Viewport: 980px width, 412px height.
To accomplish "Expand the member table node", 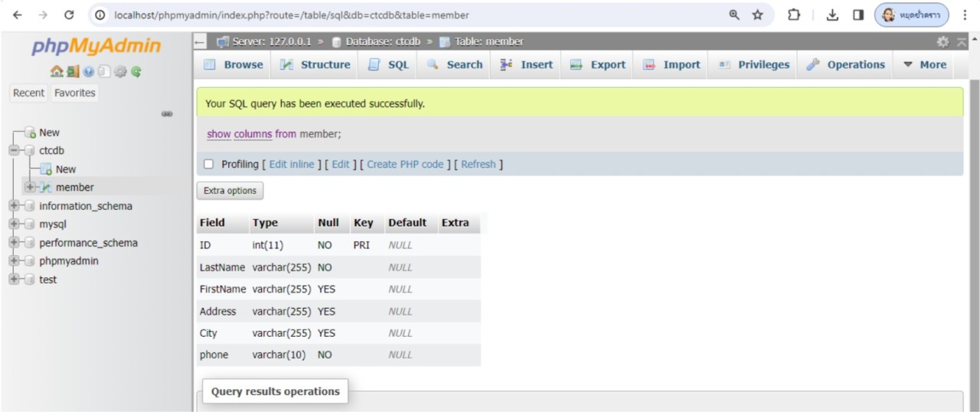I will (30, 188).
